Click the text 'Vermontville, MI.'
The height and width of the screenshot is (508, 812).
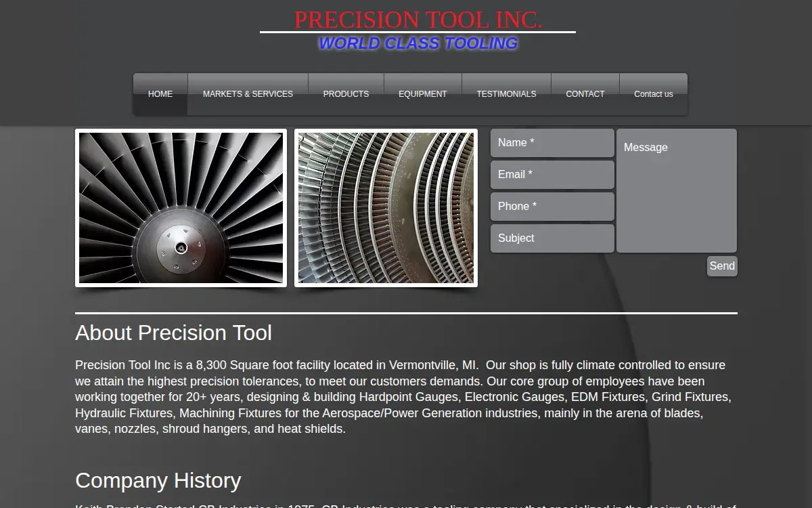tap(434, 365)
